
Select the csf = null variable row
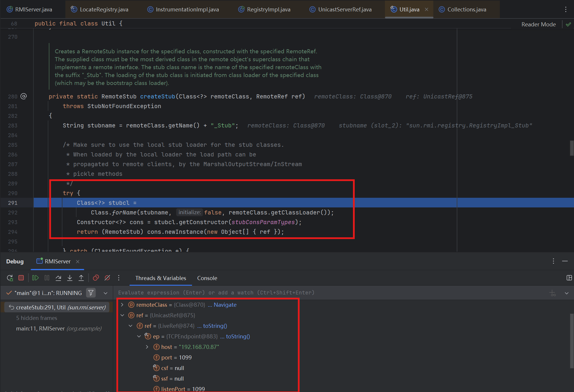pos(169,368)
